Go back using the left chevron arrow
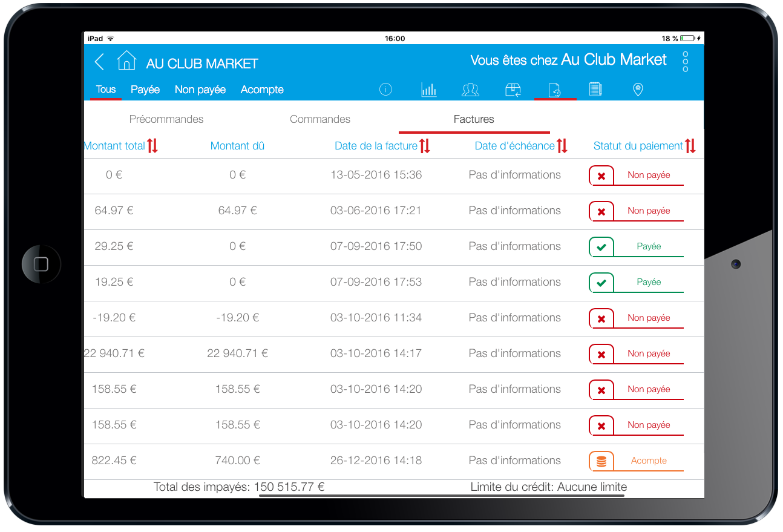Image resolution: width=783 pixels, height=532 pixels. [x=100, y=62]
